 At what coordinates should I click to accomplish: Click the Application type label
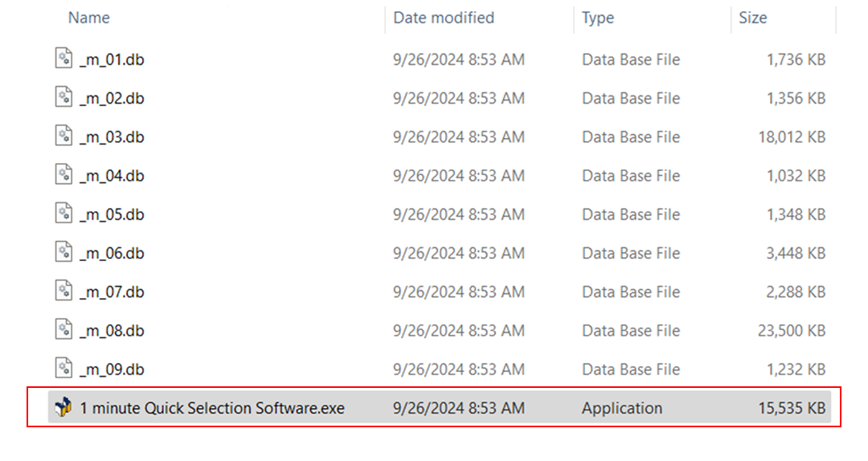(622, 408)
